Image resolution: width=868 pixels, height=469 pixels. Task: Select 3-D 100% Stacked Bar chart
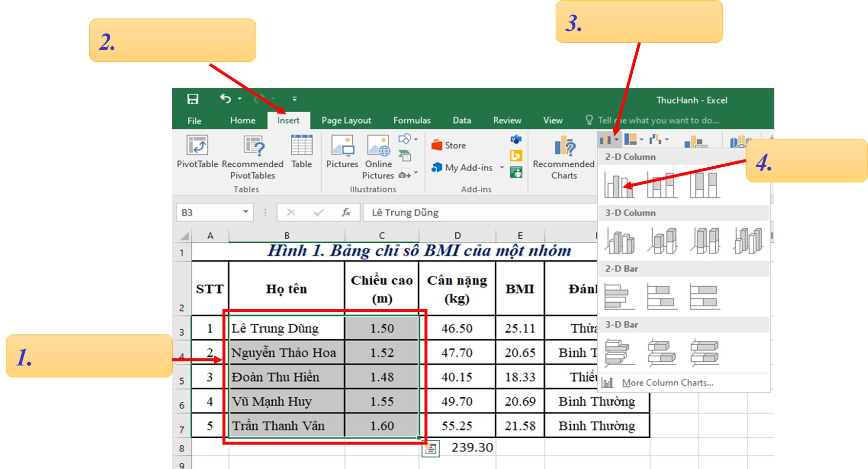705,352
